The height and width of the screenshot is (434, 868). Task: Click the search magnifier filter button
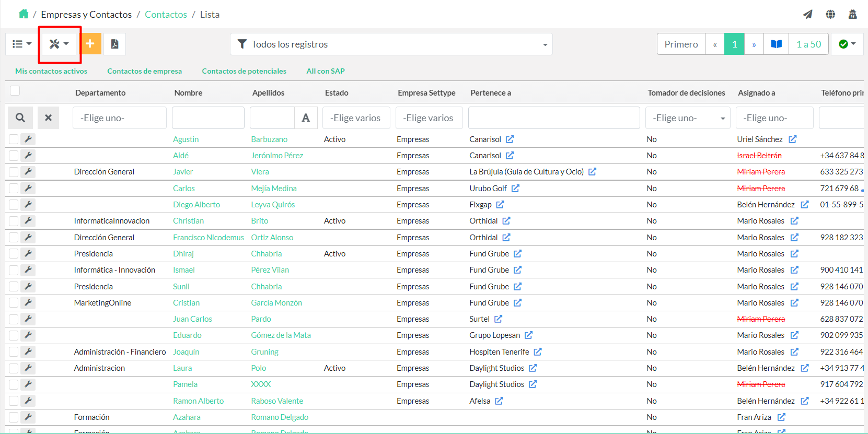[x=20, y=118]
